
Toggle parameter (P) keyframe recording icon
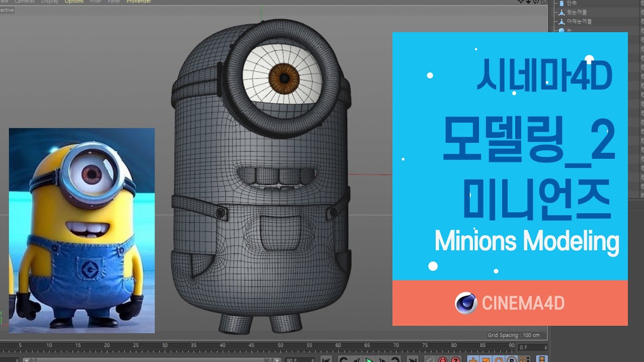click(511, 359)
